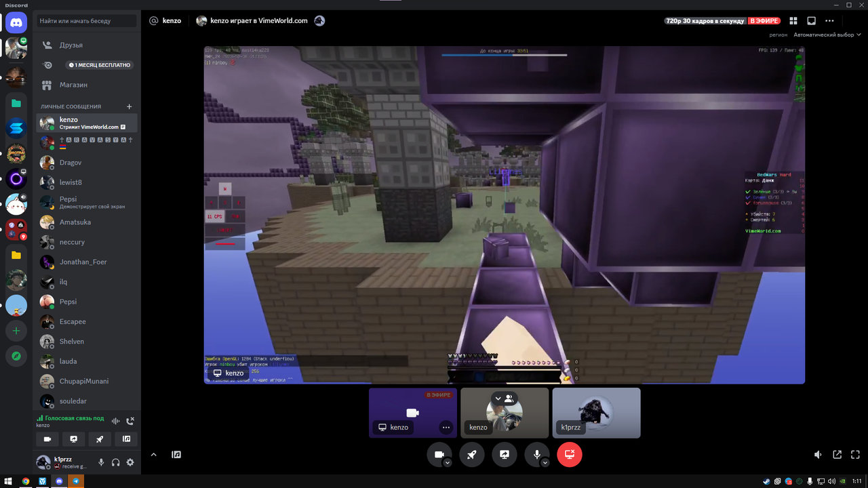
Task: Collapse participants arrow on kenzo tile
Action: pos(498,399)
